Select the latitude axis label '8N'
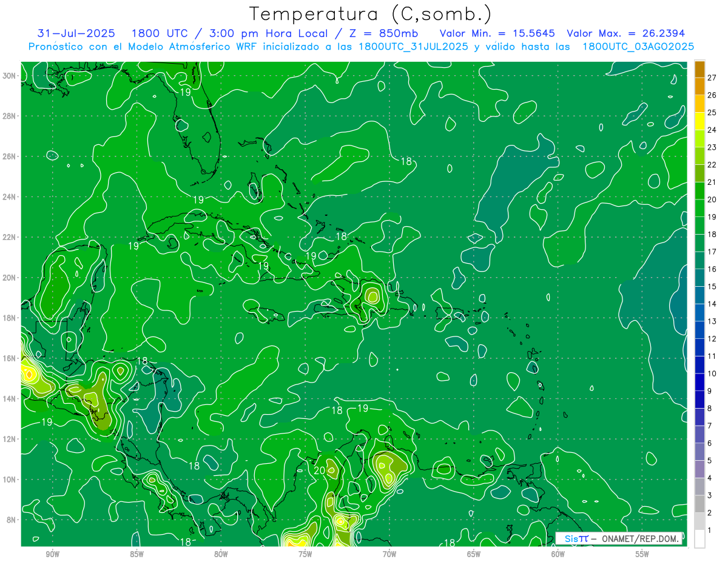This screenshot has height=562, width=728. (12, 520)
